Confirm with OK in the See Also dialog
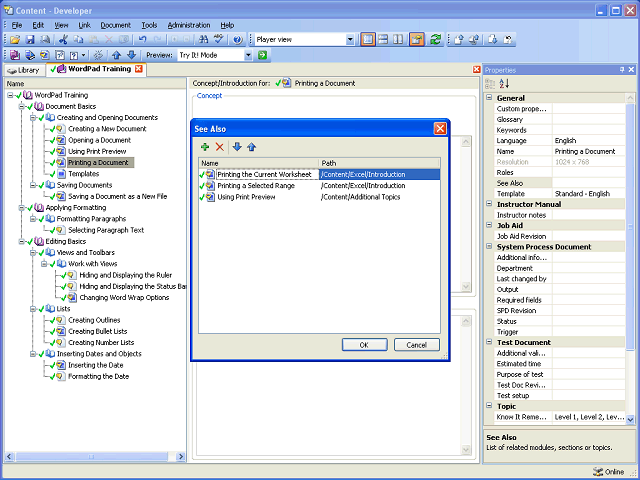This screenshot has height=480, width=640. (x=364, y=345)
